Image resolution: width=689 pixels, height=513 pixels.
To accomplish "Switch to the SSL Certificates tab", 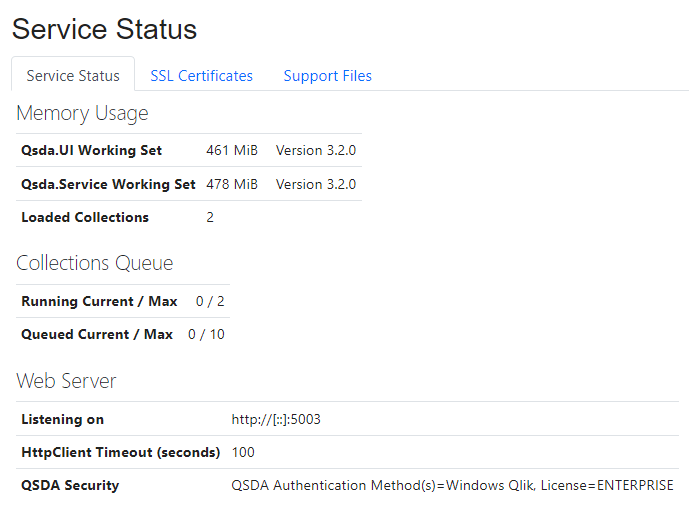I will [201, 76].
